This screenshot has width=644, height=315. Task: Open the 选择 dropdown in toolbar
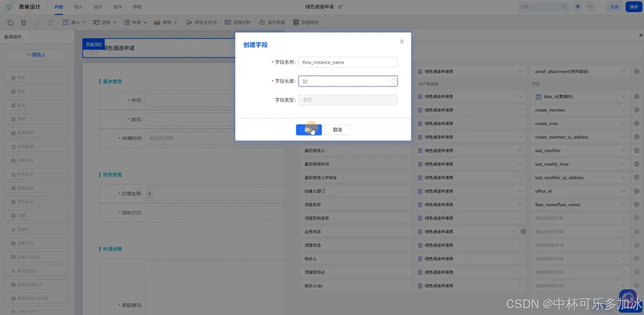coord(104,22)
